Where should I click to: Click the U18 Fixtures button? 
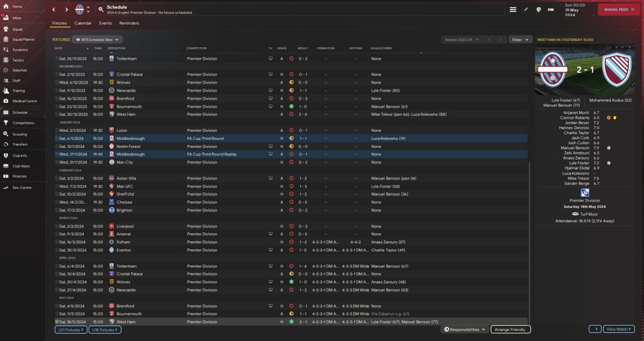[105, 329]
